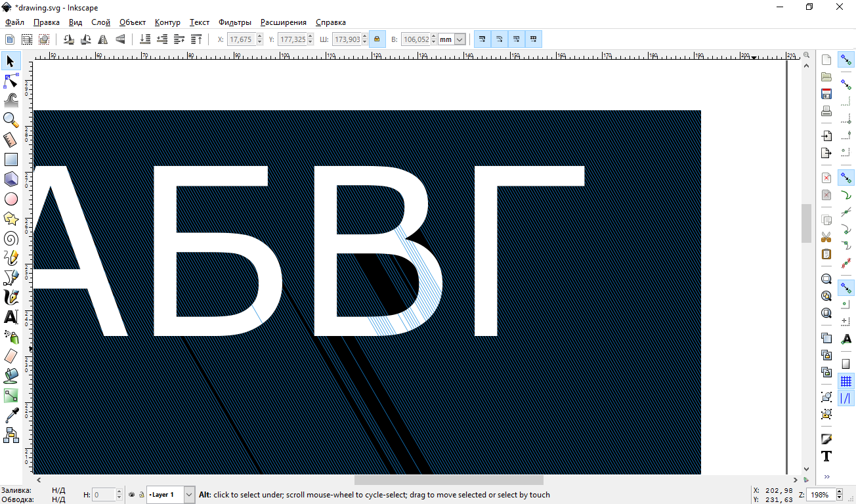Select the Selector arrow tool

(x=11, y=61)
